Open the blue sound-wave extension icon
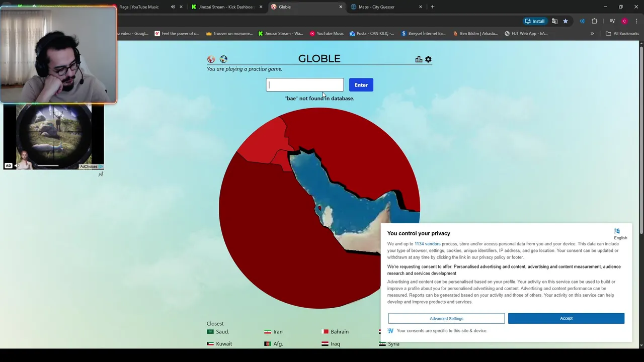Image resolution: width=644 pixels, height=362 pixels. 582,21
